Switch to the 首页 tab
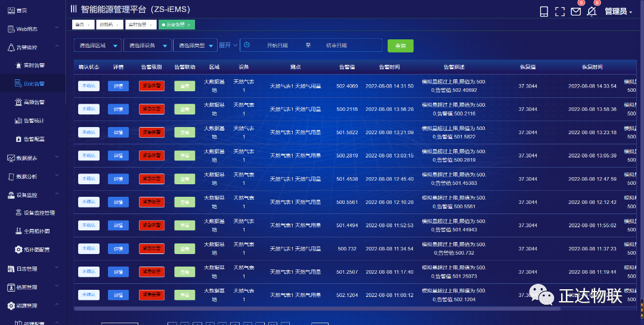This screenshot has height=325, width=644. (83, 24)
